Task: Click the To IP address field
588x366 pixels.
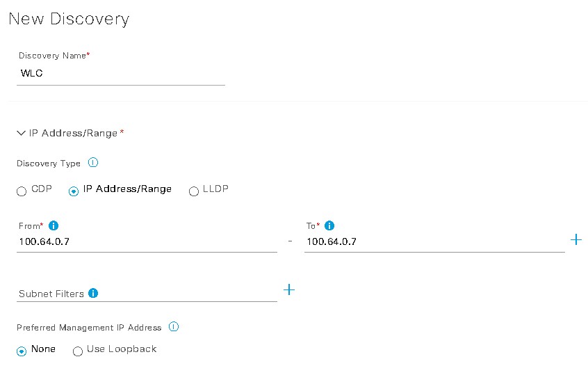Action: (x=434, y=241)
